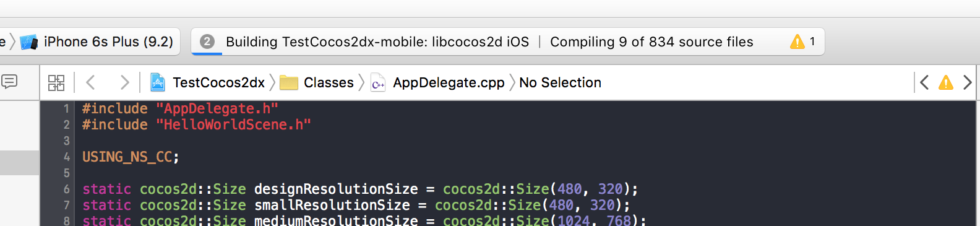
Task: Open the related items grid menu
Action: (56, 82)
